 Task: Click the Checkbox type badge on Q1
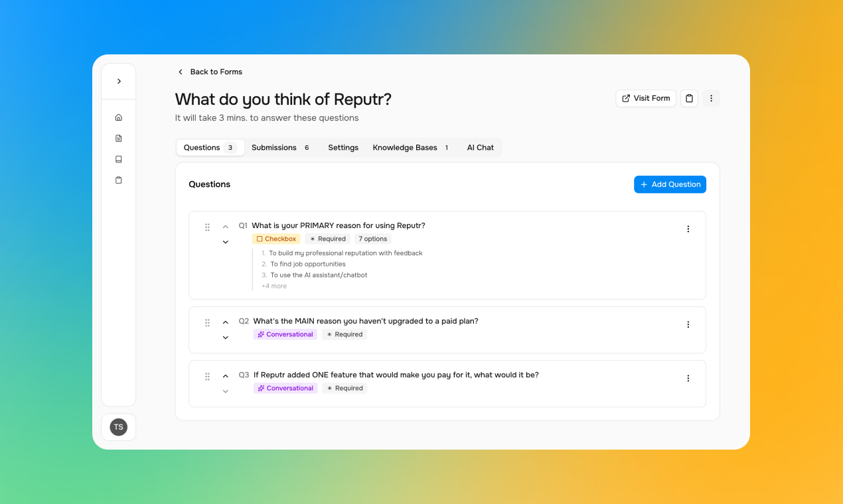click(x=276, y=239)
